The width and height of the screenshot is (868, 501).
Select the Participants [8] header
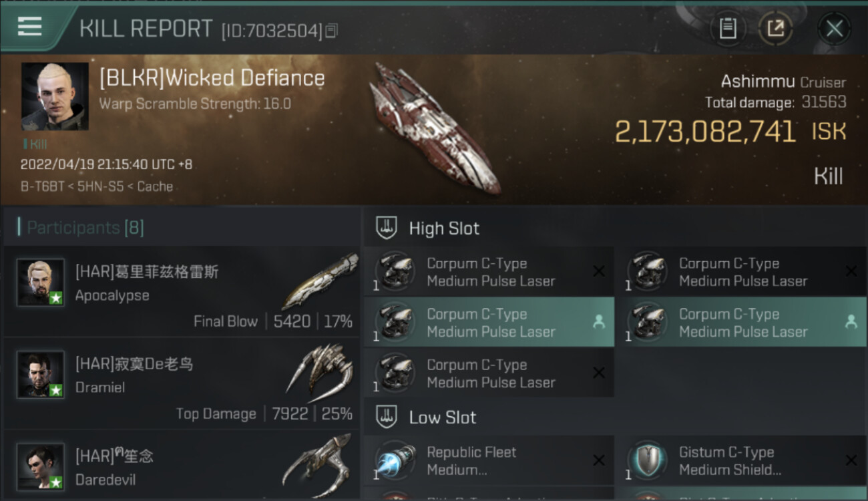click(85, 228)
